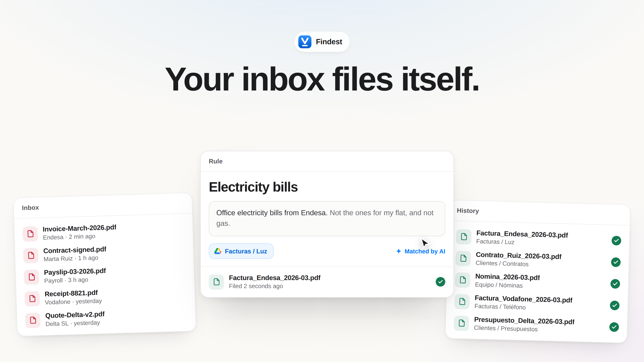The height and width of the screenshot is (362, 644).
Task: Click green file icon for Presupuesto_Delta_2026-03.pdf
Action: point(462,323)
